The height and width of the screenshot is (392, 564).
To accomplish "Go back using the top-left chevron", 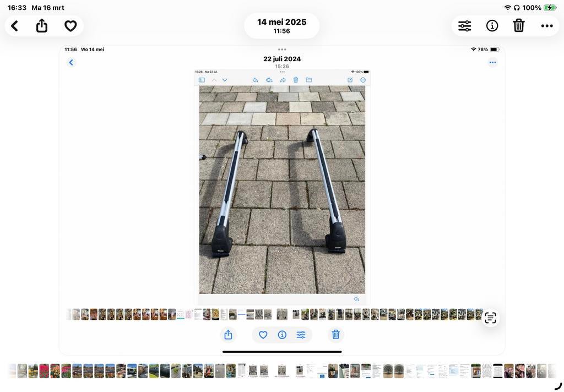I will click(x=14, y=26).
